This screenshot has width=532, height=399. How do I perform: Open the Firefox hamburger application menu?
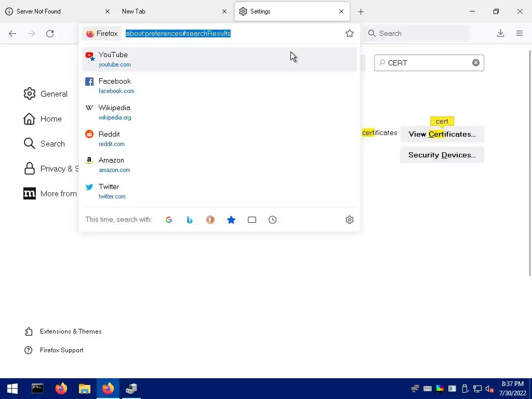[520, 33]
